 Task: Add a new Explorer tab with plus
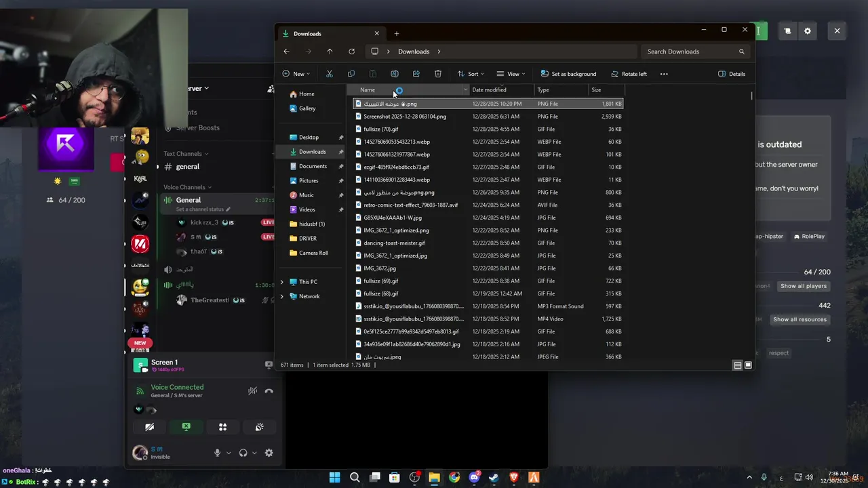pos(397,34)
